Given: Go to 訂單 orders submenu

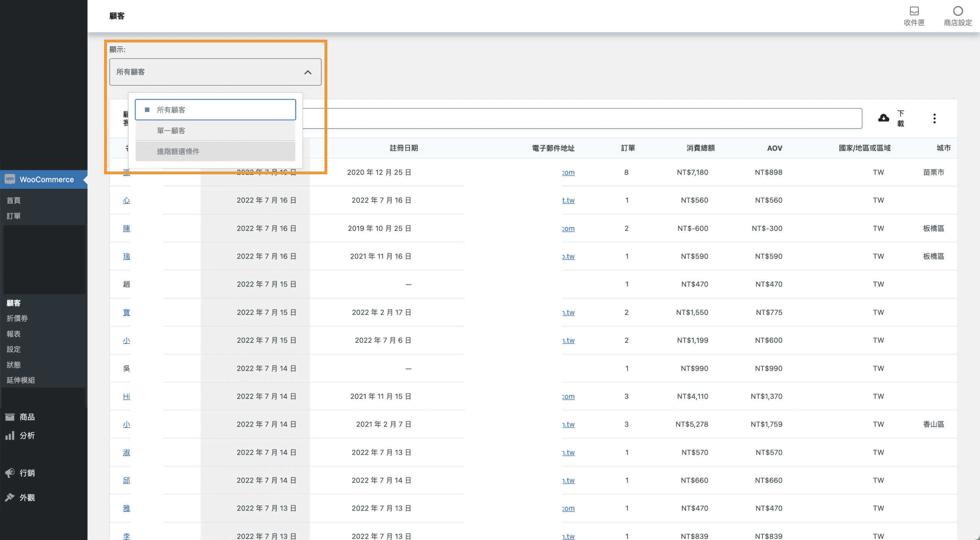Looking at the screenshot, I should pyautogui.click(x=14, y=216).
